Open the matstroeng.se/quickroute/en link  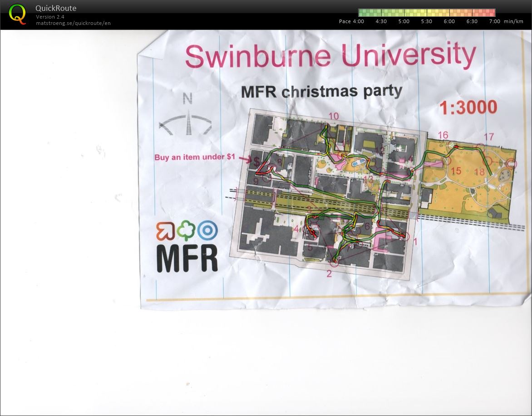pyautogui.click(x=73, y=23)
